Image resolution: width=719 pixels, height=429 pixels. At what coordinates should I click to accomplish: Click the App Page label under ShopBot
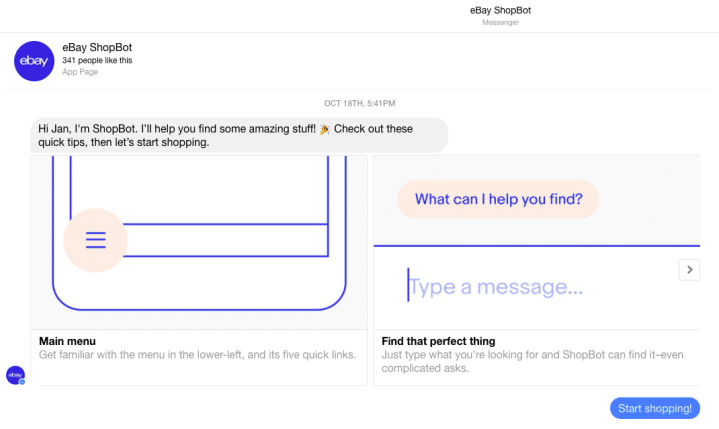pos(80,72)
